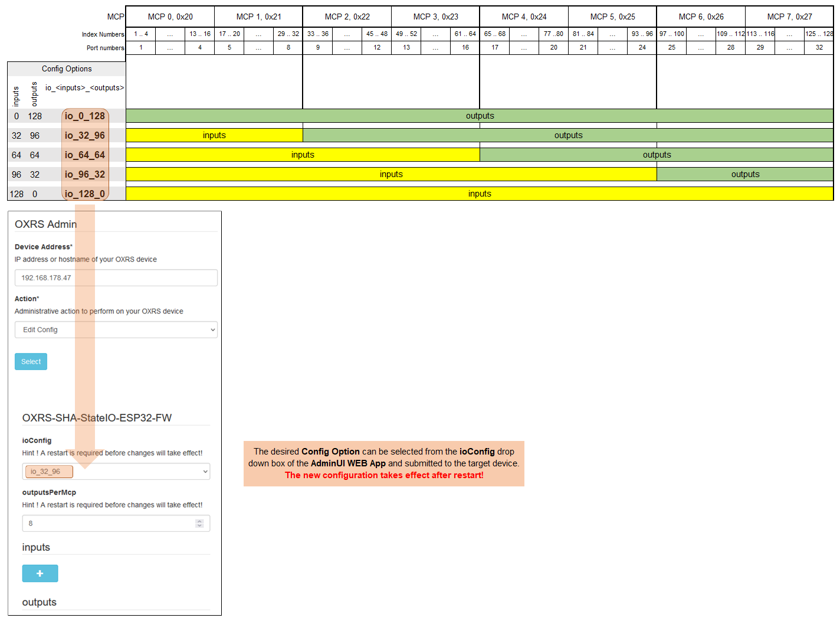The width and height of the screenshot is (840, 621).
Task: Click the Select button
Action: (x=31, y=361)
